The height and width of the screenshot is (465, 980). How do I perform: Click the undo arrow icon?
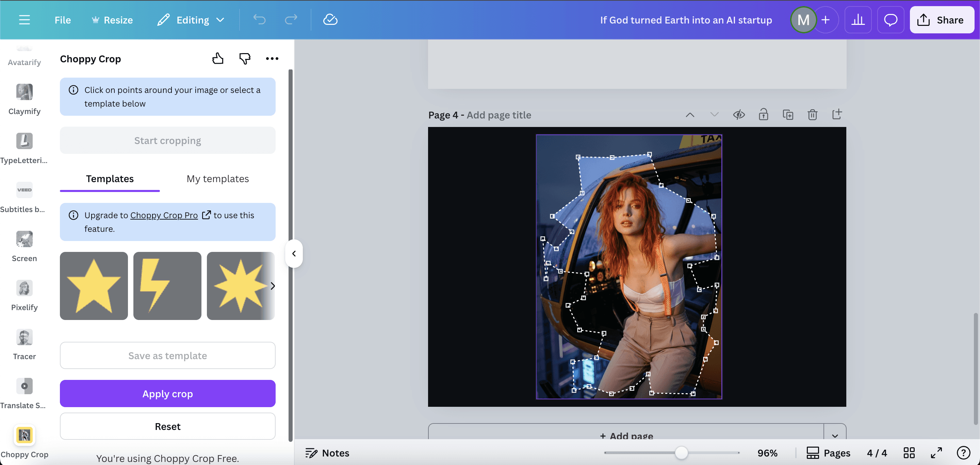point(259,20)
